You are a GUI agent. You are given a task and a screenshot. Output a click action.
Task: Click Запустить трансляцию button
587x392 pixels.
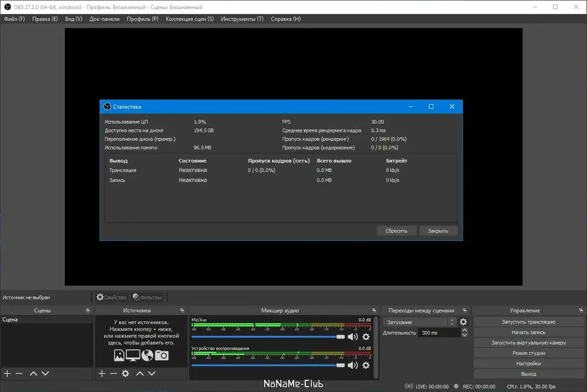529,322
